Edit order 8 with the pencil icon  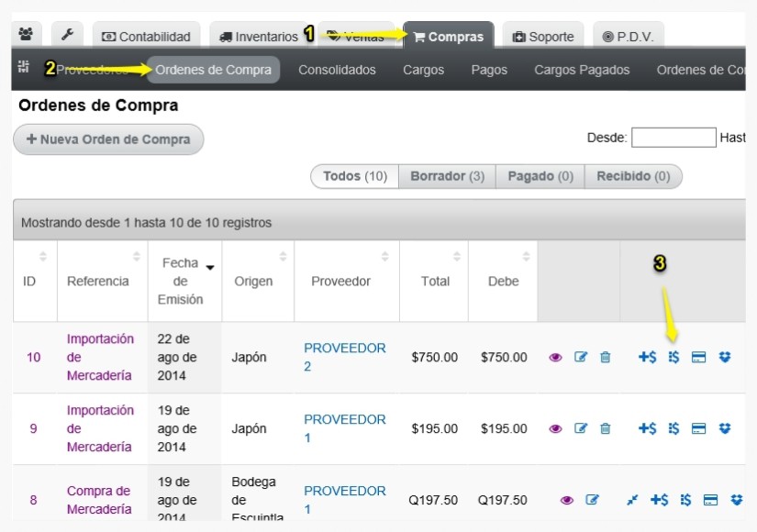[x=592, y=500]
